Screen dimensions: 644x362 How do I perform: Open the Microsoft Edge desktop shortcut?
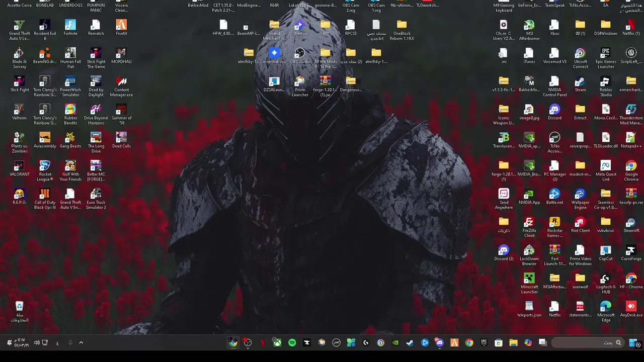click(x=606, y=312)
